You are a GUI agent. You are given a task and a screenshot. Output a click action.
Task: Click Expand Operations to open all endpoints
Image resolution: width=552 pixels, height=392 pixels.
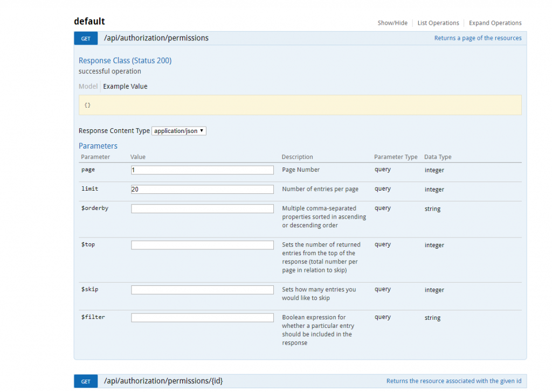point(495,23)
